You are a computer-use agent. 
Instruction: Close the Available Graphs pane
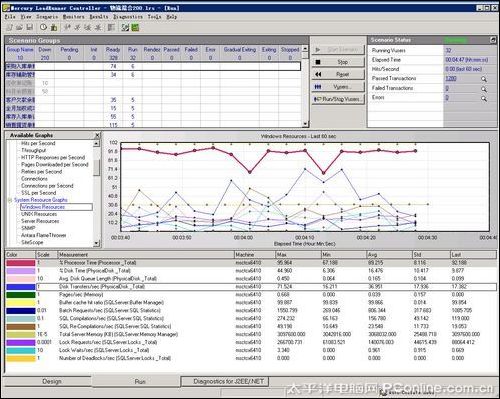pyautogui.click(x=97, y=135)
